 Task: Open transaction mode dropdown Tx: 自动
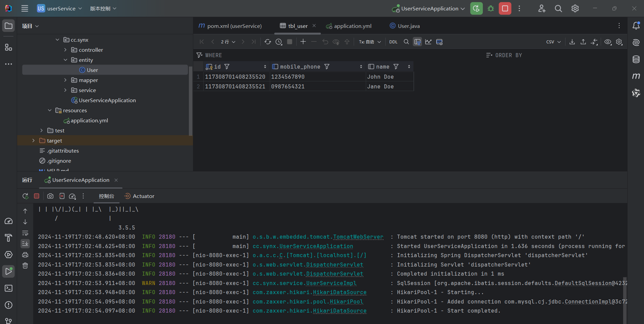coord(370,42)
